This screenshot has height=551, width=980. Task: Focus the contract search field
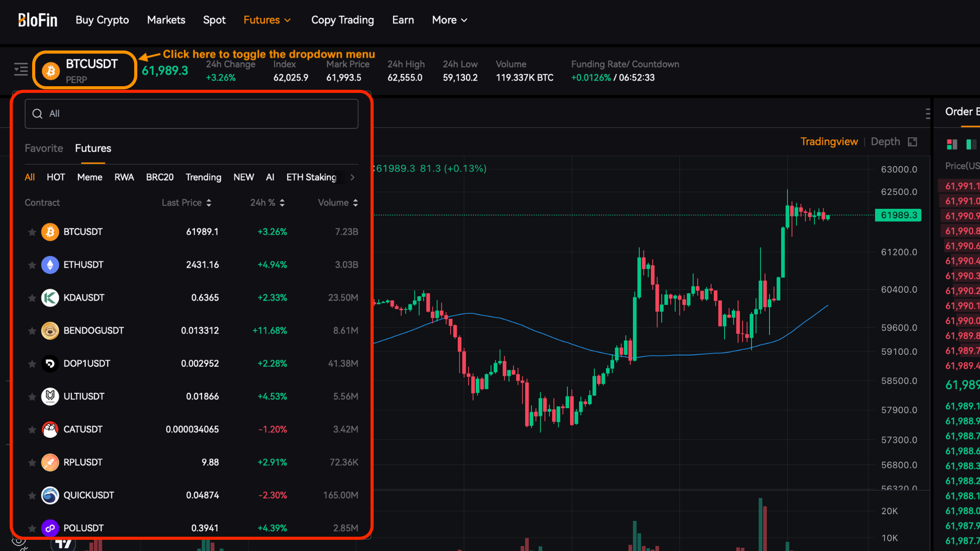click(191, 114)
